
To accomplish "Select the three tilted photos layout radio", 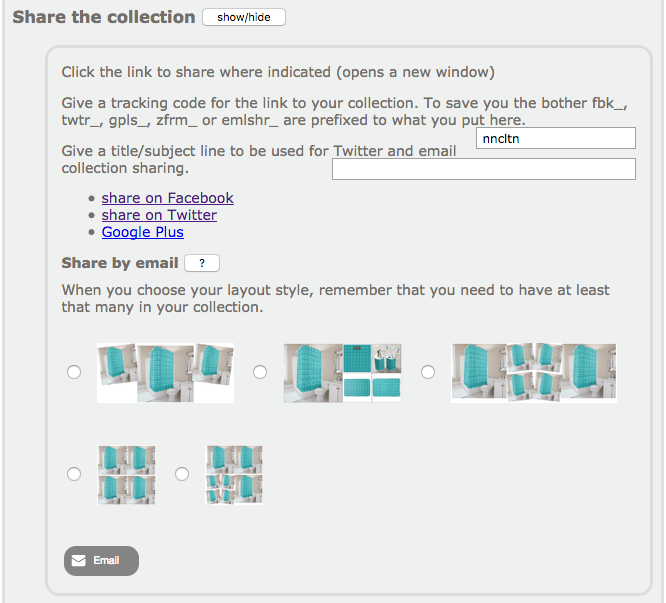I will pos(74,372).
